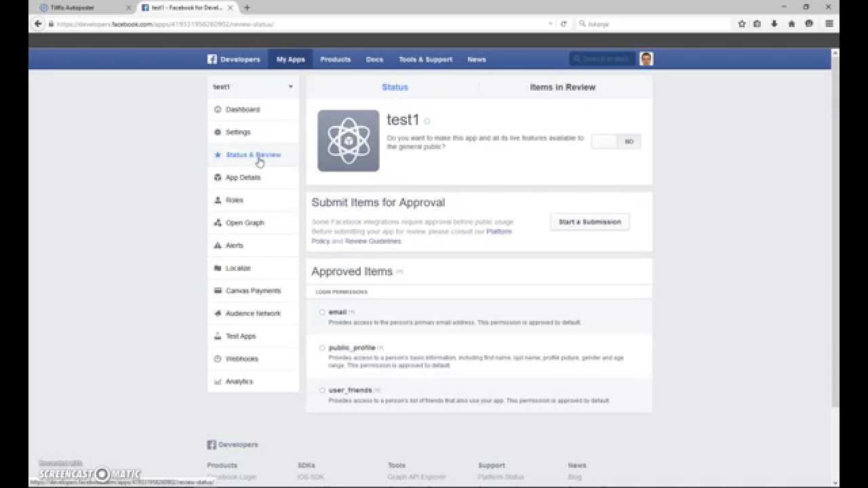Open the Dashboard sidebar item
Viewport: 868px width, 488px height.
[253, 110]
